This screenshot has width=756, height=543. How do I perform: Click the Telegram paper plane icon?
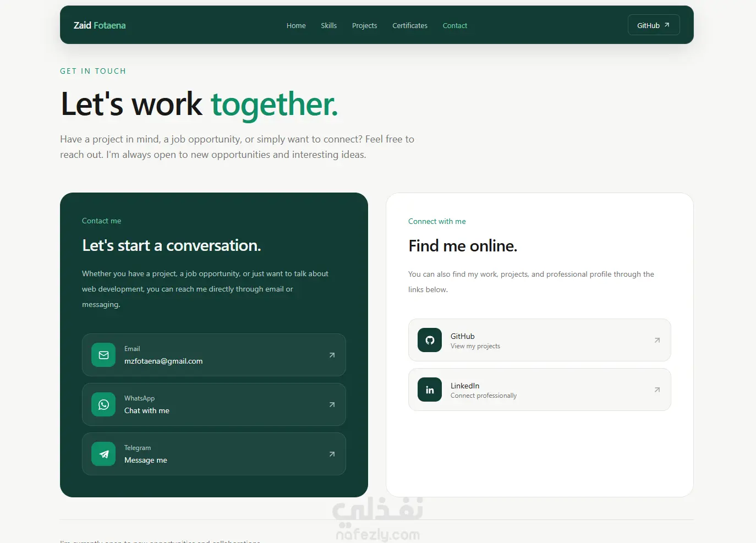point(103,454)
